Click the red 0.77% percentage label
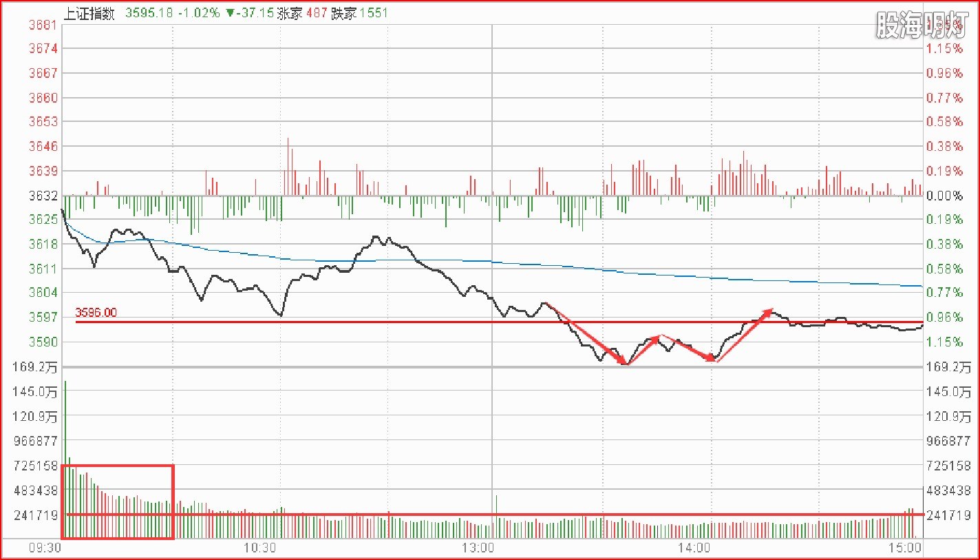This screenshot has width=980, height=560. point(945,98)
